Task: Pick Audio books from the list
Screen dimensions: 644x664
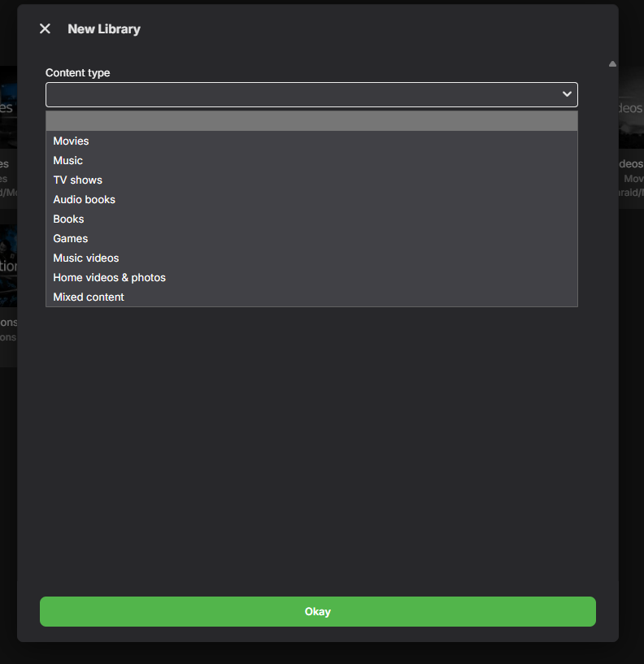Action: tap(311, 199)
